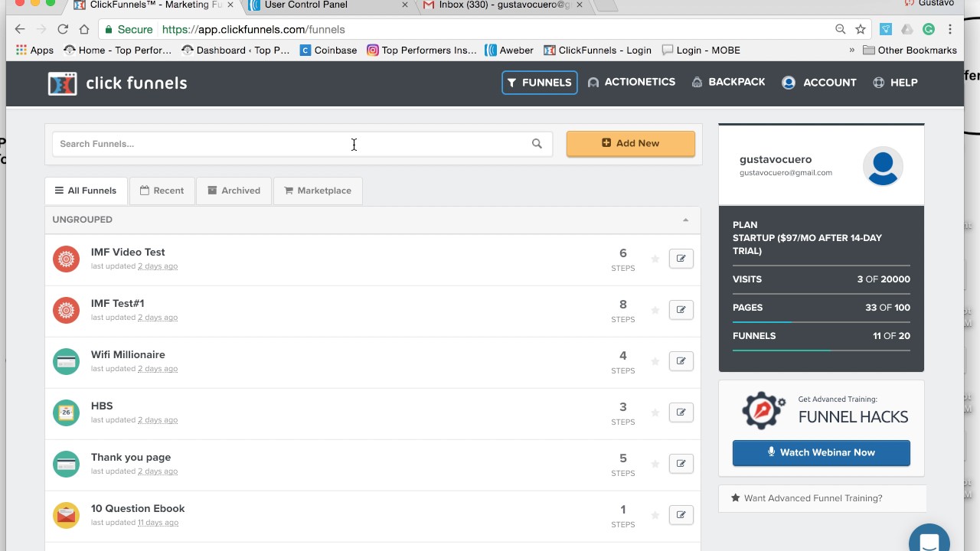Open the Thank you page funnel
This screenshot has width=980, height=551.
click(131, 457)
